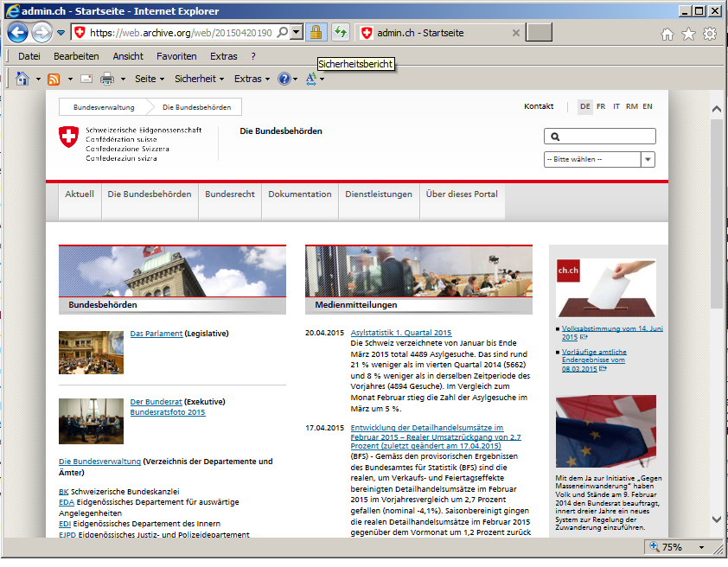
Task: Click the Bundesverwaltung breadcrumb
Action: pyautogui.click(x=104, y=107)
